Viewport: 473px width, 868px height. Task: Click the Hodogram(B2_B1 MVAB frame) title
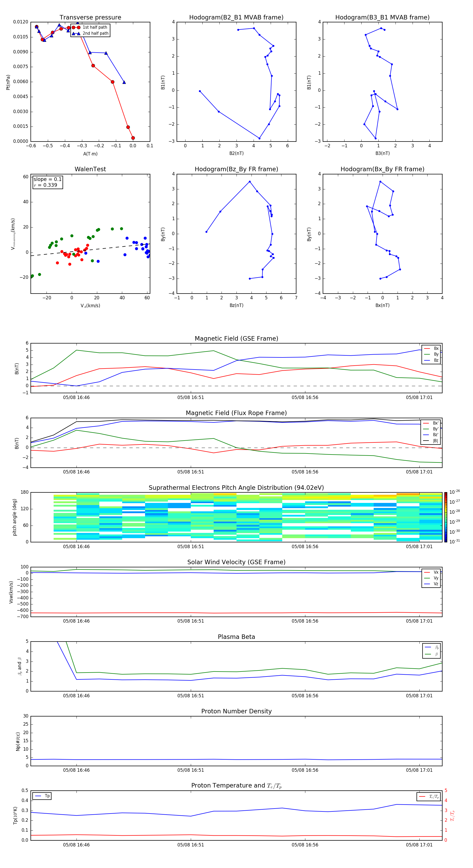click(236, 18)
